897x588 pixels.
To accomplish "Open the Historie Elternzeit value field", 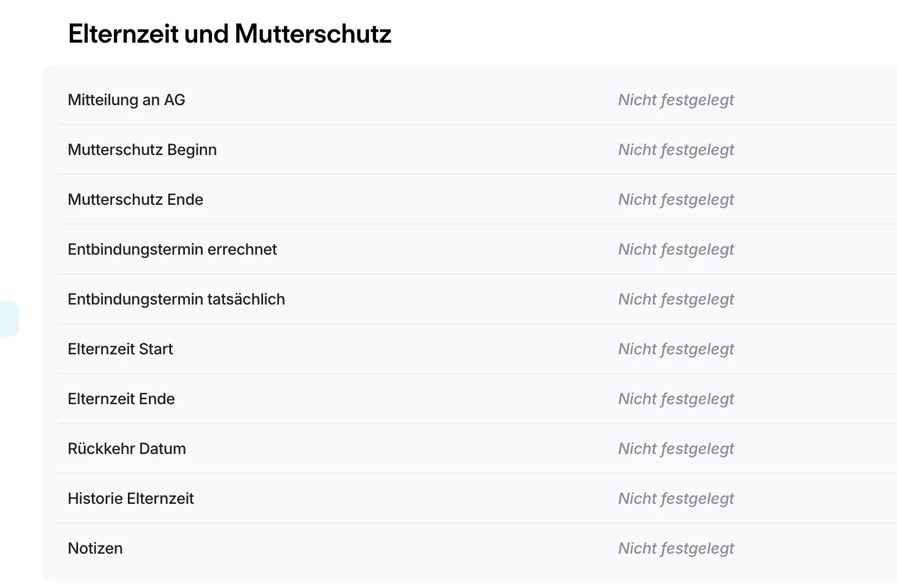I will tap(676, 499).
